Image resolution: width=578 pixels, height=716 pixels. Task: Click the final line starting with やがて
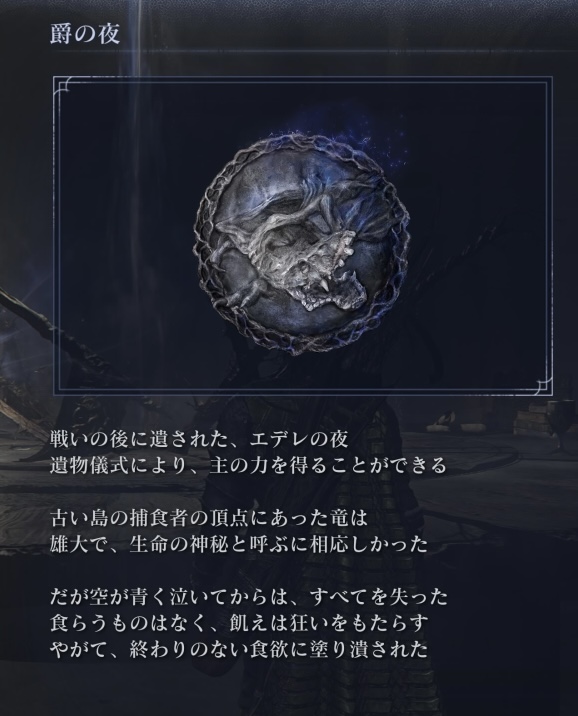click(x=239, y=650)
